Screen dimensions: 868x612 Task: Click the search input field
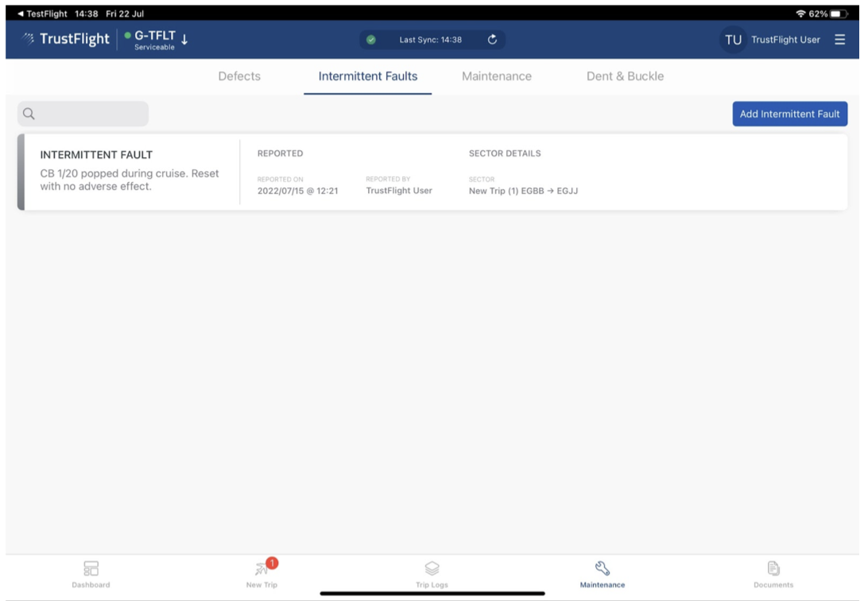(83, 114)
